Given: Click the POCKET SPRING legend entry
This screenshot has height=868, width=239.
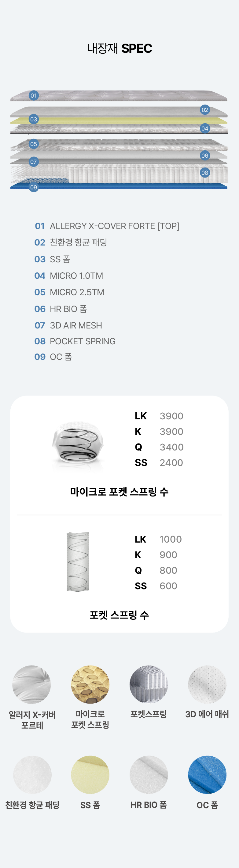Looking at the screenshot, I should (x=83, y=341).
